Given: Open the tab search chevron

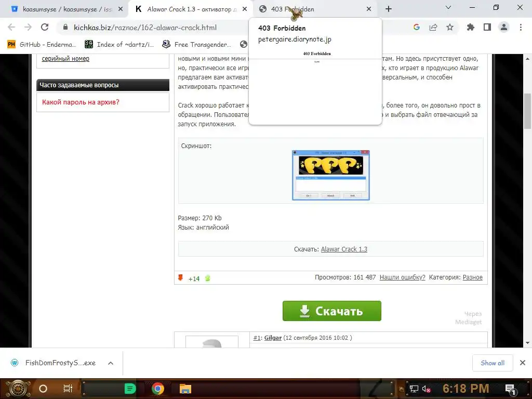Looking at the screenshot, I should [448, 7].
